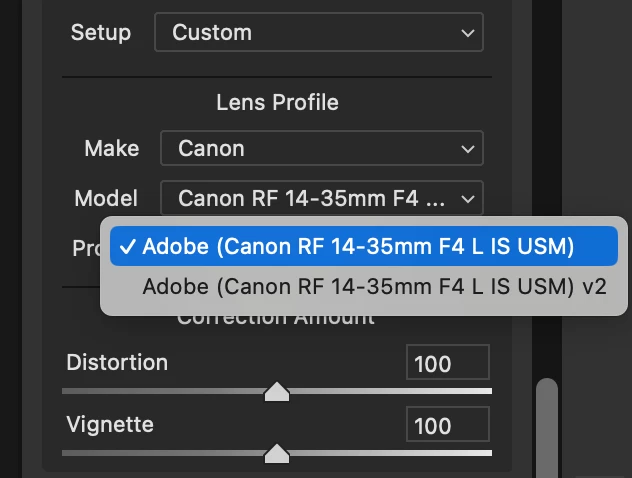632x478 pixels.
Task: Click the Lens Profile section heading
Action: [x=277, y=102]
